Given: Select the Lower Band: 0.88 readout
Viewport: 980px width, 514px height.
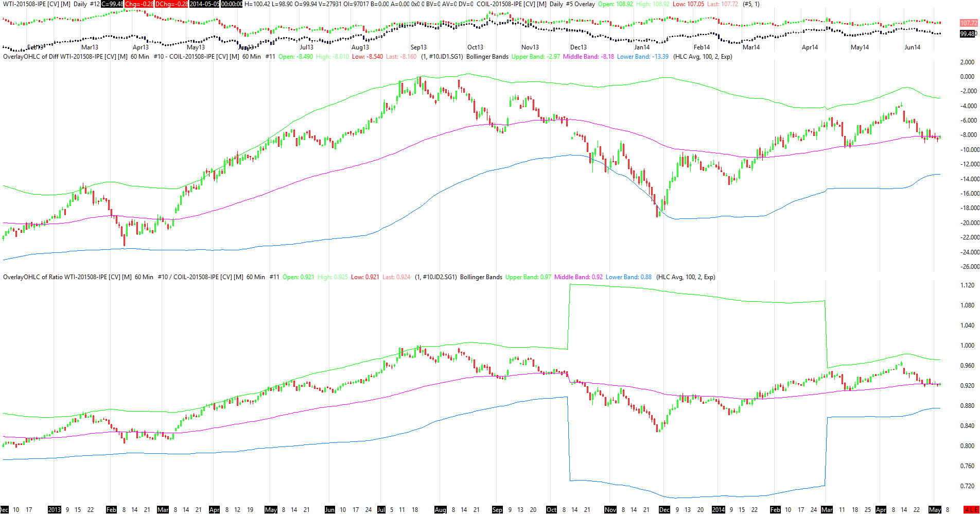Looking at the screenshot, I should [628, 277].
